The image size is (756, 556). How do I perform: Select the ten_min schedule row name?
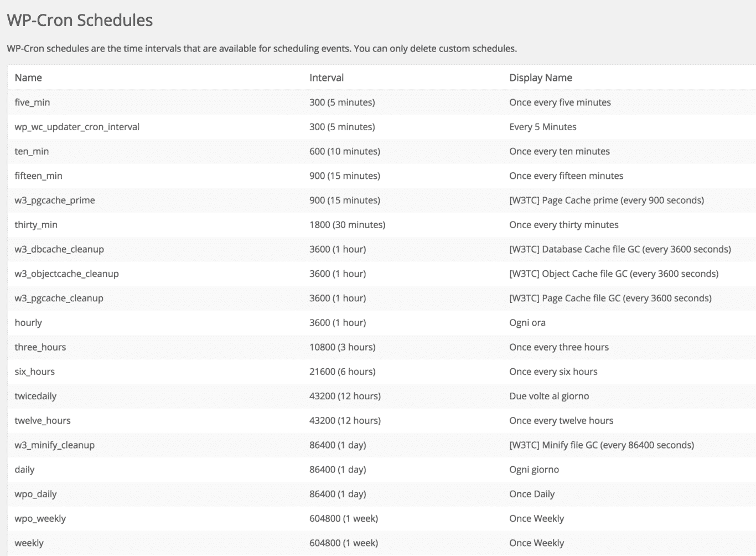32,151
